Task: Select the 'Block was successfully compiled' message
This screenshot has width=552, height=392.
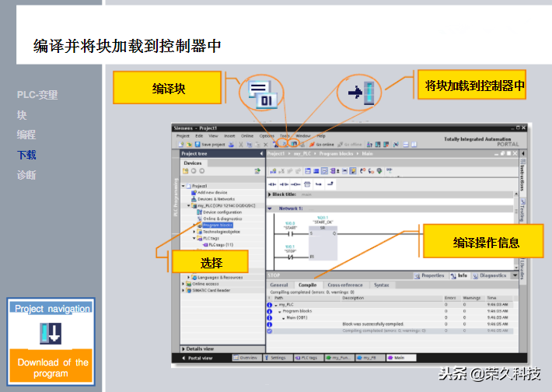Action: tap(373, 324)
